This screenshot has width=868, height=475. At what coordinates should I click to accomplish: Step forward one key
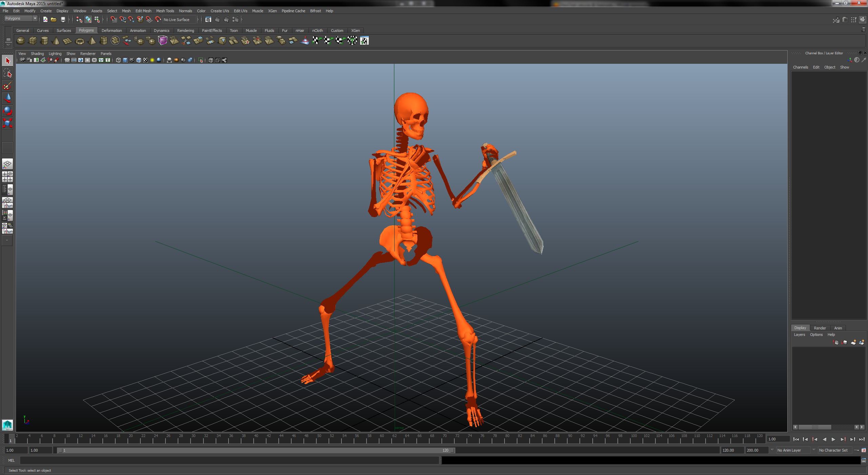click(x=843, y=439)
